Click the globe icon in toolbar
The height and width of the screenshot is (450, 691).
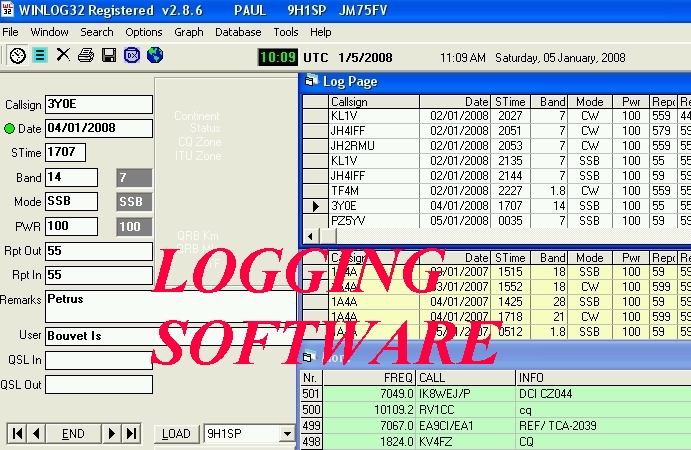tap(155, 55)
